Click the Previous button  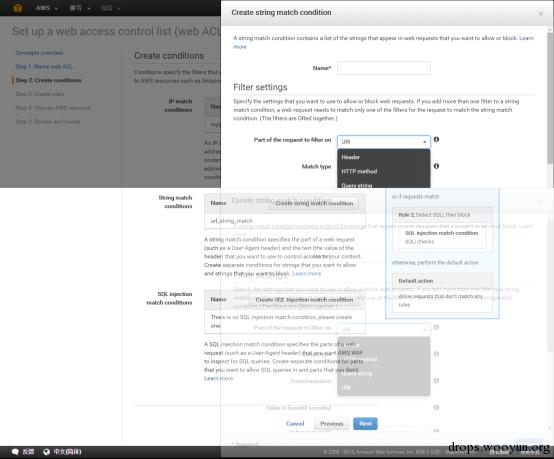click(x=331, y=423)
